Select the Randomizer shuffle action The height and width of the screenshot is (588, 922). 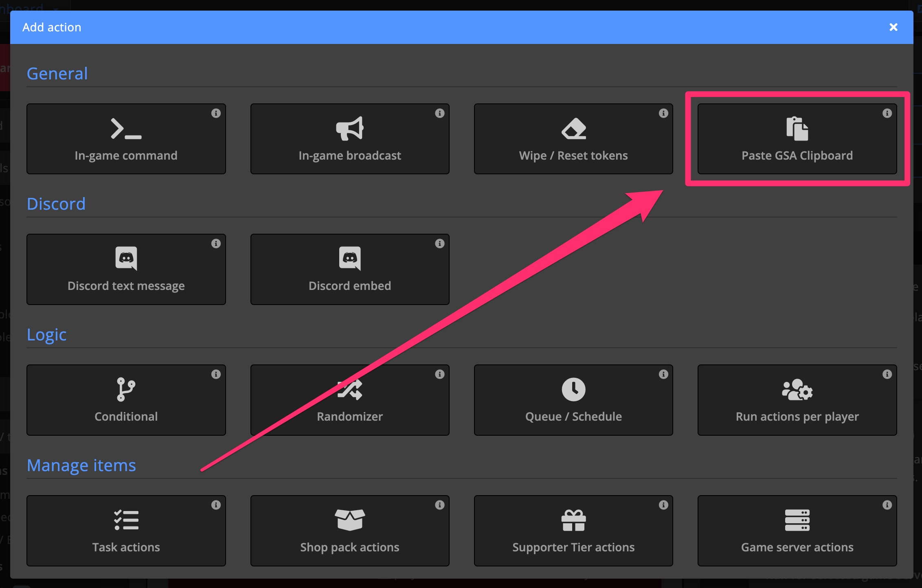click(x=349, y=400)
